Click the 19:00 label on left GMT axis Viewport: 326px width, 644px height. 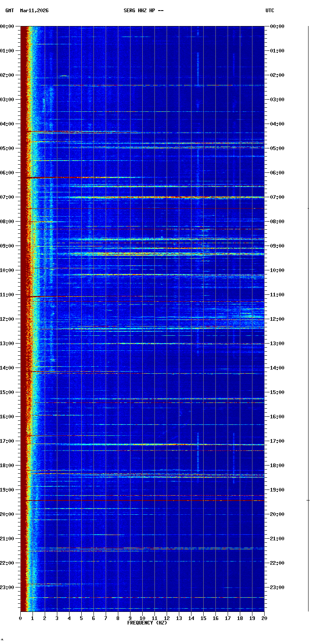[7, 490]
